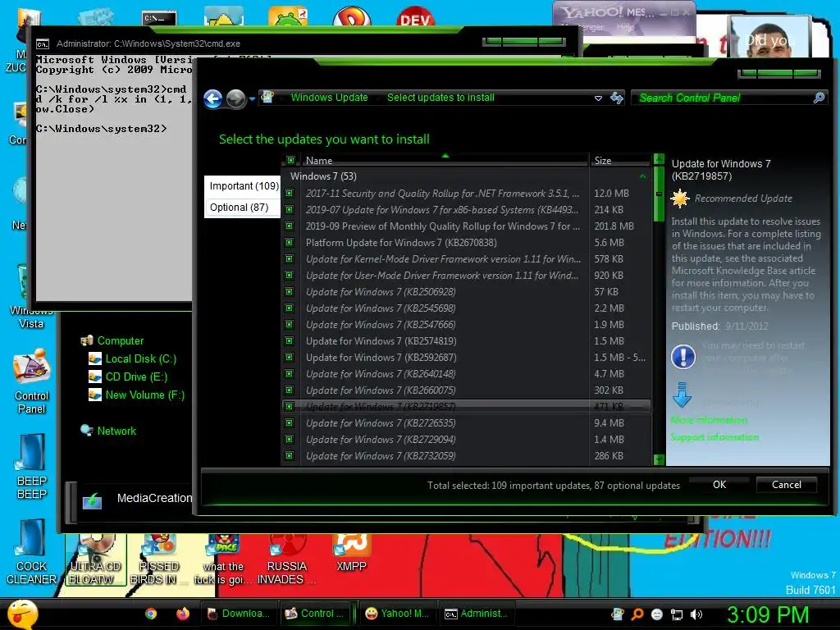Image resolution: width=840 pixels, height=630 pixels.
Task: Click the cmd.exe window title icon
Action: click(43, 44)
